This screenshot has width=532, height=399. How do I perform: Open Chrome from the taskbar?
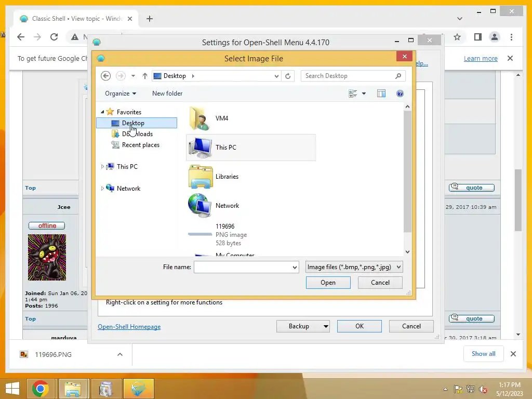(x=41, y=389)
